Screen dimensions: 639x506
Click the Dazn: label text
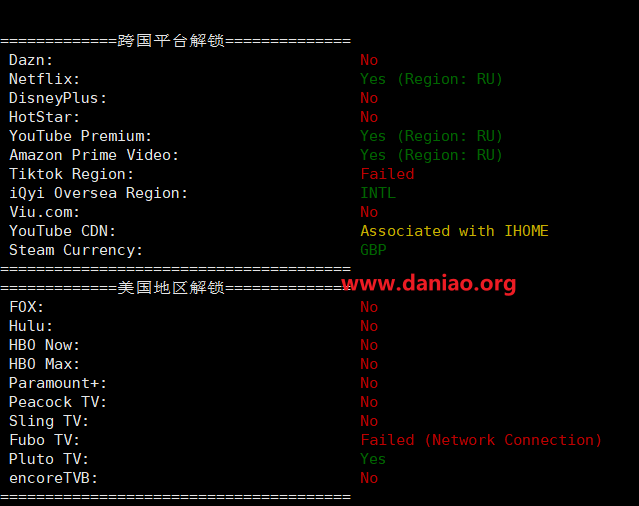tap(31, 60)
